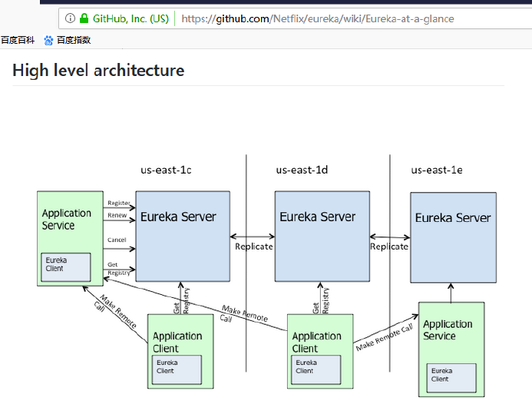Click the Eureka Server box under us-east-1e
This screenshot has width=532, height=417.
click(x=453, y=237)
